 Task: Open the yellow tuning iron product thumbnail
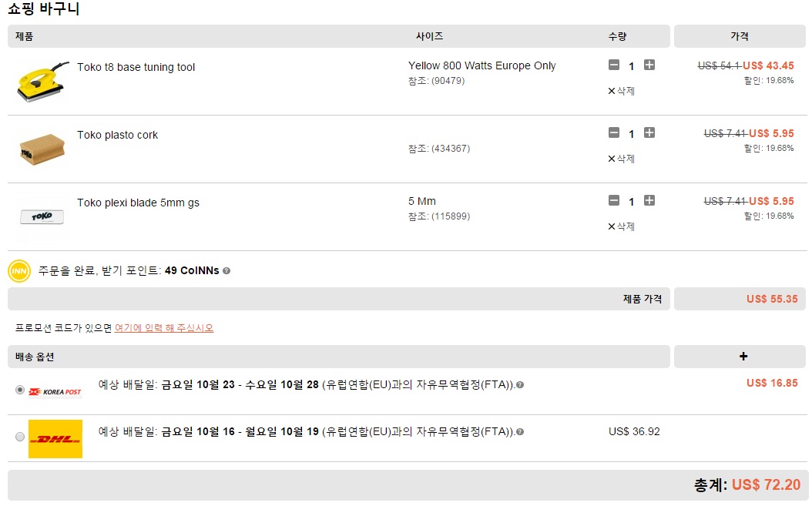point(42,82)
